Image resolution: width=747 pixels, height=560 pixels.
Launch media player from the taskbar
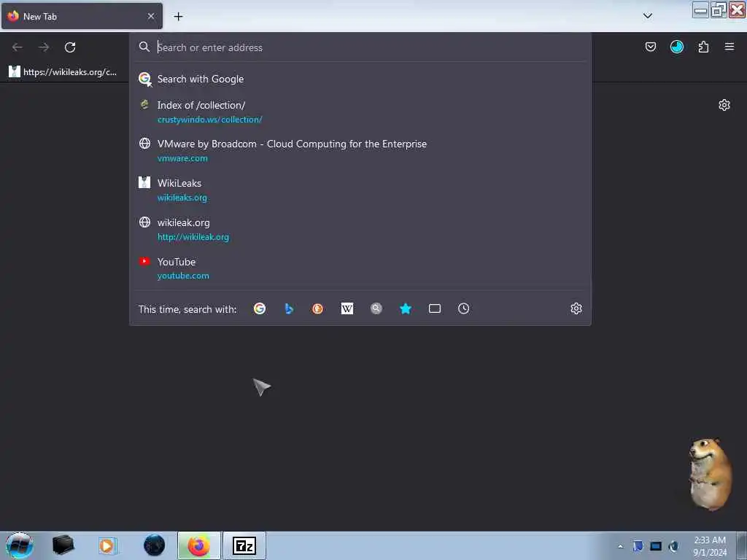tap(107, 545)
